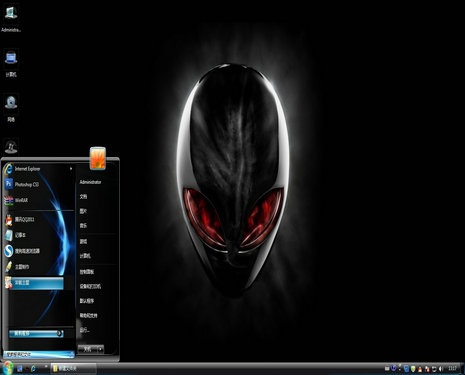Open the Administrator folder desktop icon
The width and height of the screenshot is (465, 375).
11,19
